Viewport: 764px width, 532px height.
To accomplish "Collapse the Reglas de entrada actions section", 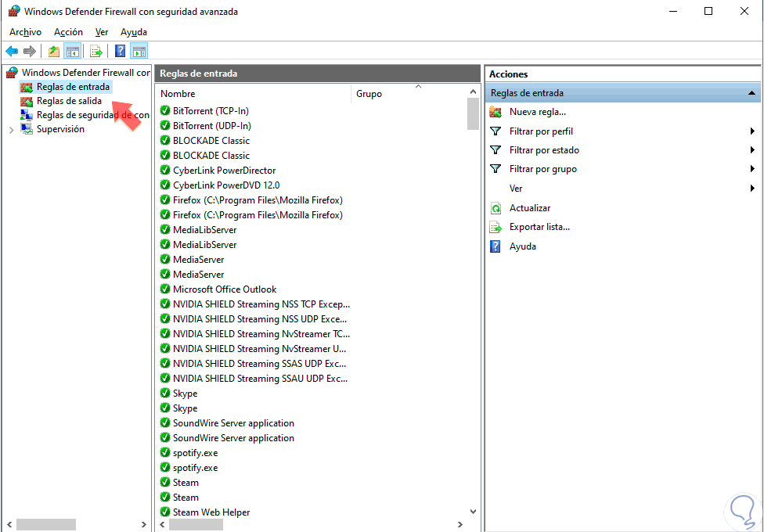I will 751,93.
